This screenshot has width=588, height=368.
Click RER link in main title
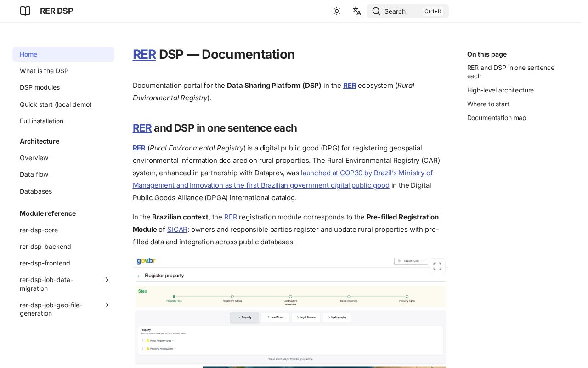[x=144, y=54]
